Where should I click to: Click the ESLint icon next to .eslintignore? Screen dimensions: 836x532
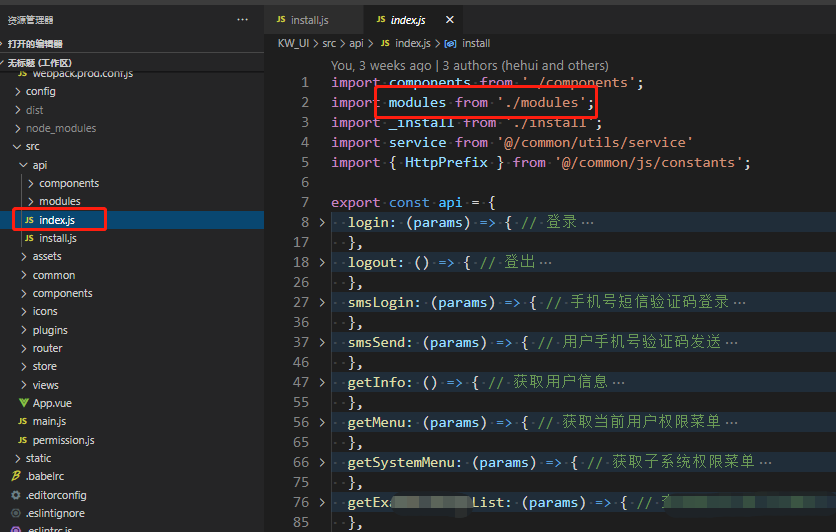(x=16, y=513)
